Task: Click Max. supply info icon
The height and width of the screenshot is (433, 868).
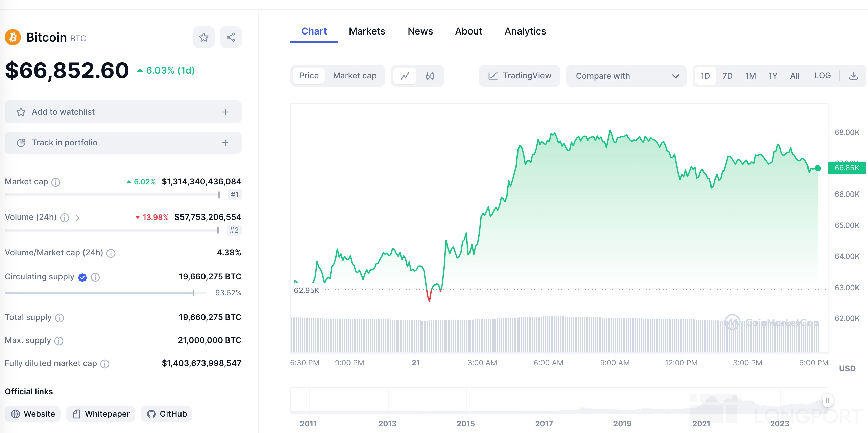Action: click(59, 341)
